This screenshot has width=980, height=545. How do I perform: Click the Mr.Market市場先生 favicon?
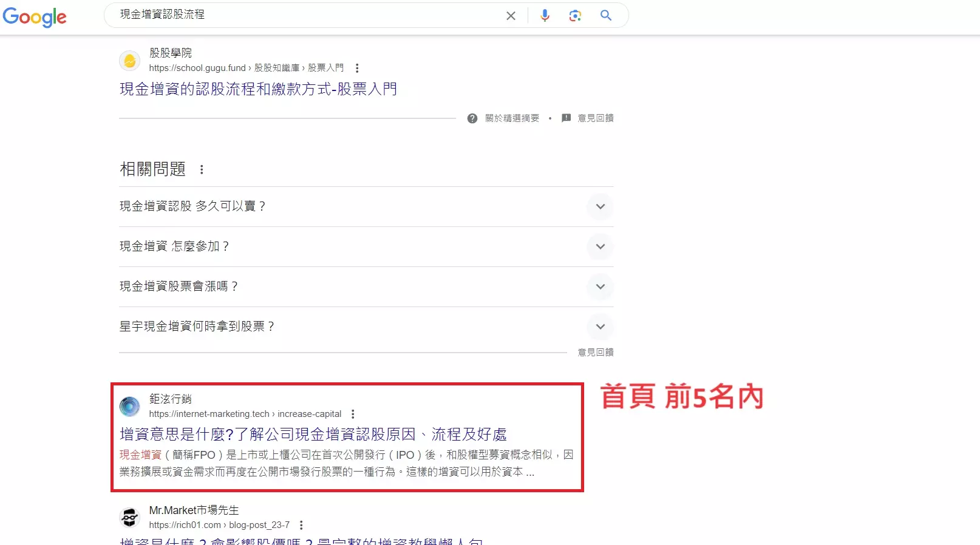[x=129, y=518]
